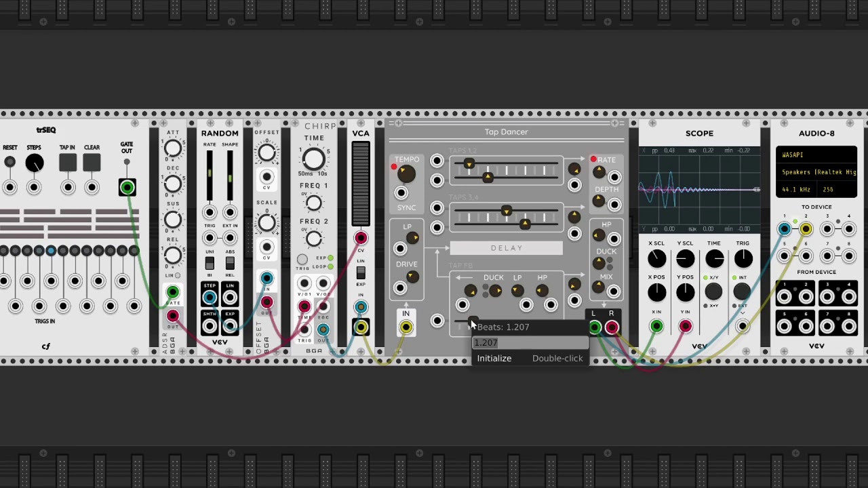Image resolution: width=868 pixels, height=488 pixels.
Task: Click trSEQ RESET button
Action: (9, 162)
